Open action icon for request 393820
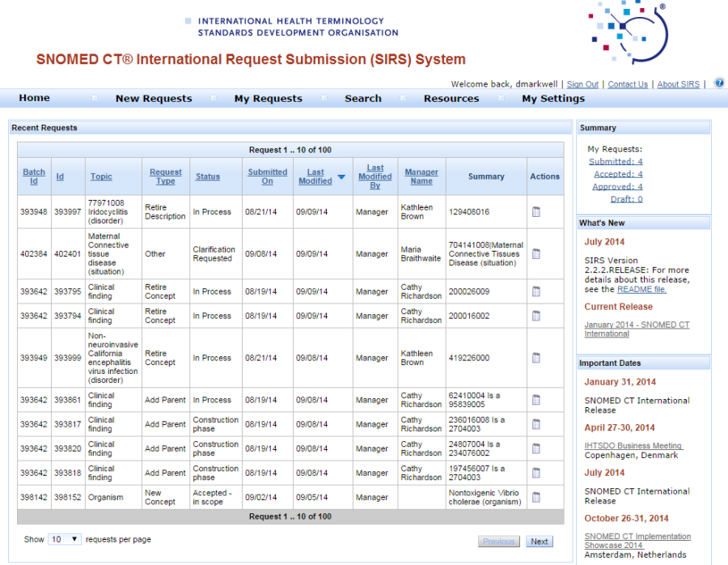The width and height of the screenshot is (728, 565). point(536,448)
